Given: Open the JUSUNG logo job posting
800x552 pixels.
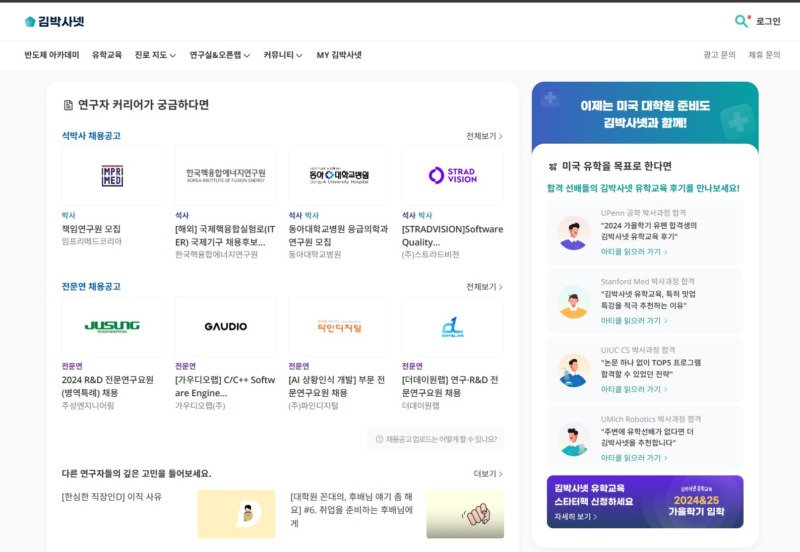Looking at the screenshot, I should pos(112,326).
